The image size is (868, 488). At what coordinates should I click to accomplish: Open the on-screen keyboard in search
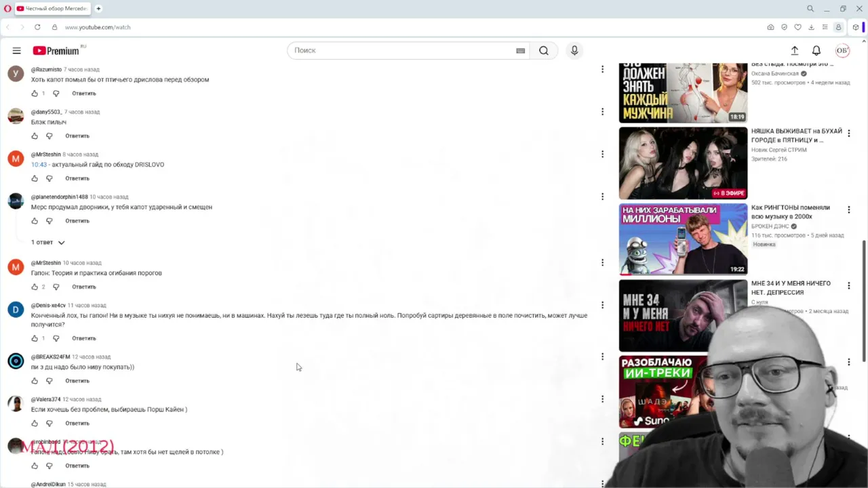[x=520, y=50]
